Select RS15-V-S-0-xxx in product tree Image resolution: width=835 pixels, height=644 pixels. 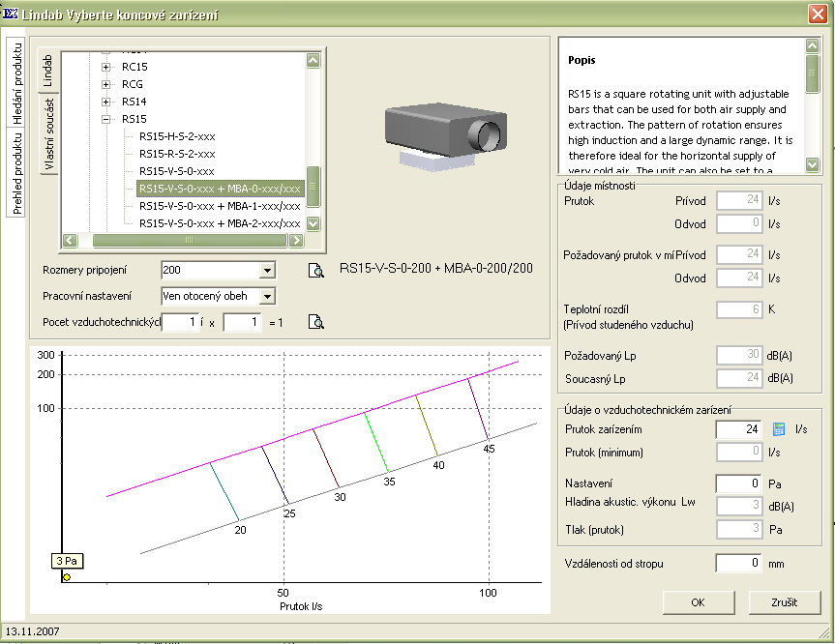coord(177,171)
